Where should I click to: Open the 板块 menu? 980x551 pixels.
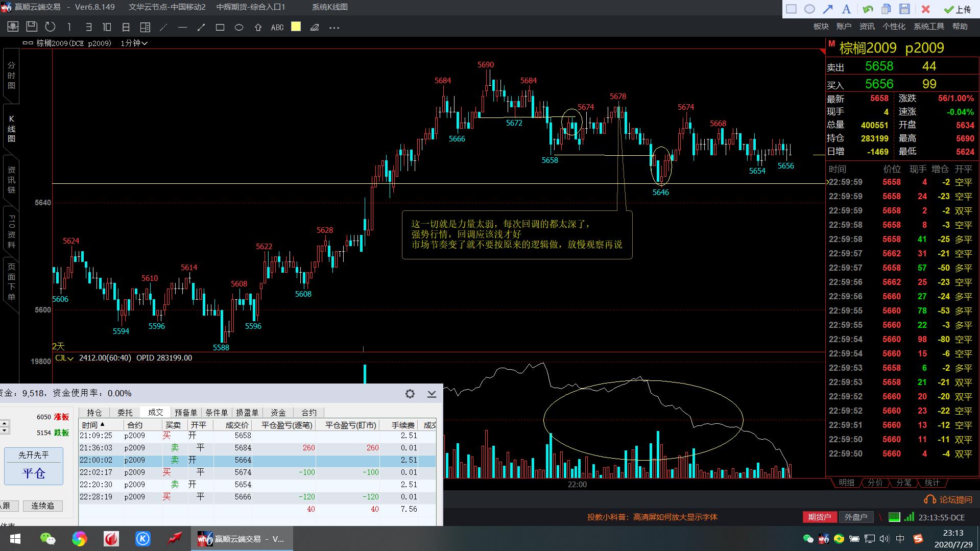coord(821,27)
